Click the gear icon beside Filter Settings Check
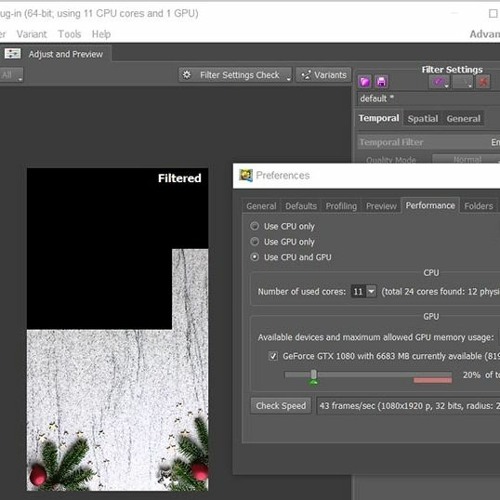The height and width of the screenshot is (500, 500). [187, 75]
